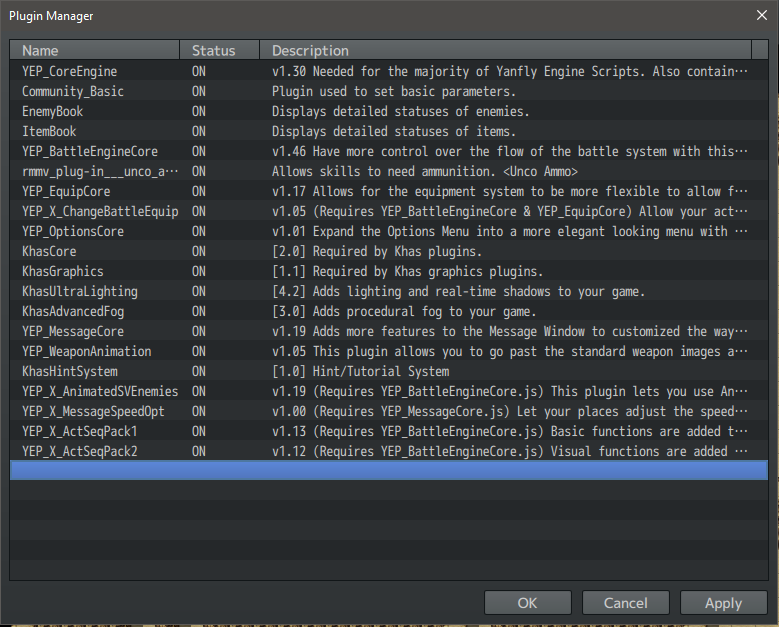
Task: Click description '[1.1] Required by Khas graphics plugins.'
Action: tap(407, 271)
